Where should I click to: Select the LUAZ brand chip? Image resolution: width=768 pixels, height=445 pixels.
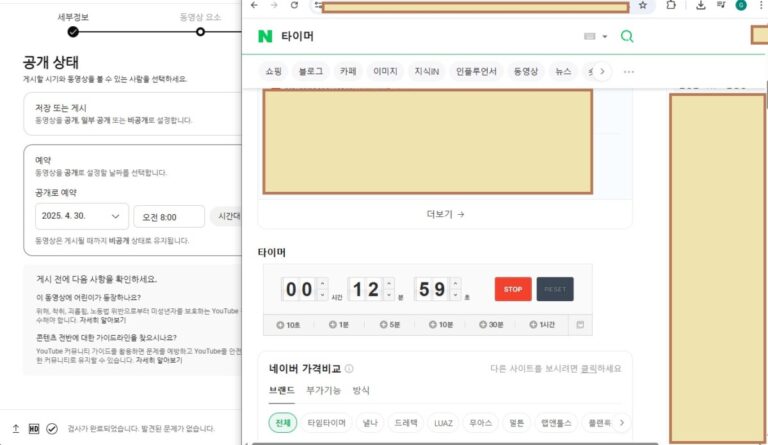[443, 422]
